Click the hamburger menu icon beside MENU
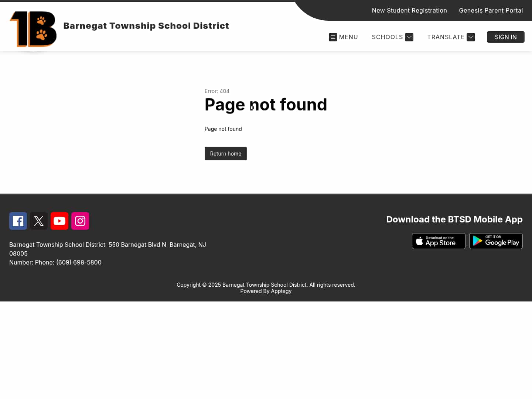This screenshot has width=532, height=399. (333, 37)
